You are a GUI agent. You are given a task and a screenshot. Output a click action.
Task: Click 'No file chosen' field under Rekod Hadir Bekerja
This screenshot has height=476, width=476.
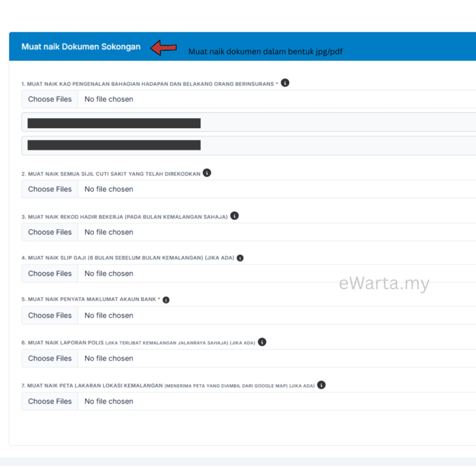(x=277, y=232)
